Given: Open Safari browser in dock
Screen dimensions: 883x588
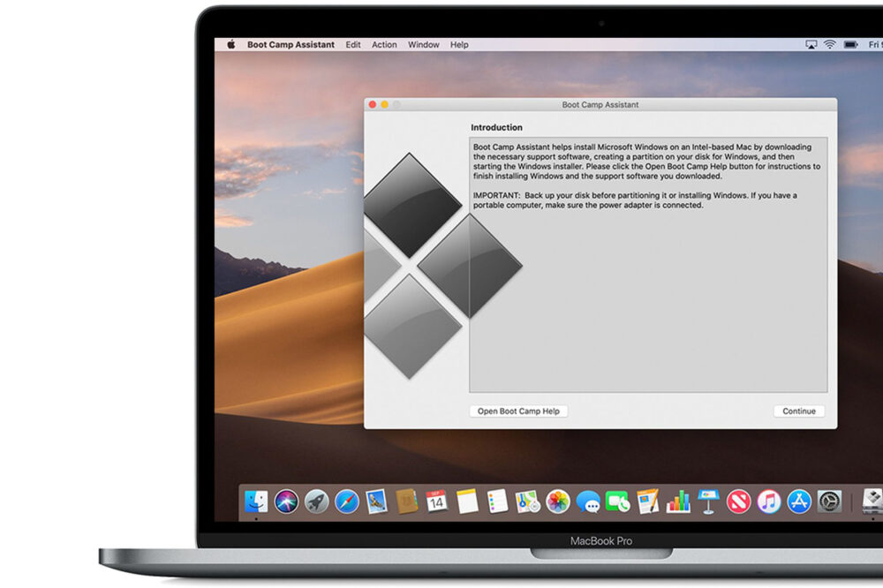Looking at the screenshot, I should coord(346,501).
